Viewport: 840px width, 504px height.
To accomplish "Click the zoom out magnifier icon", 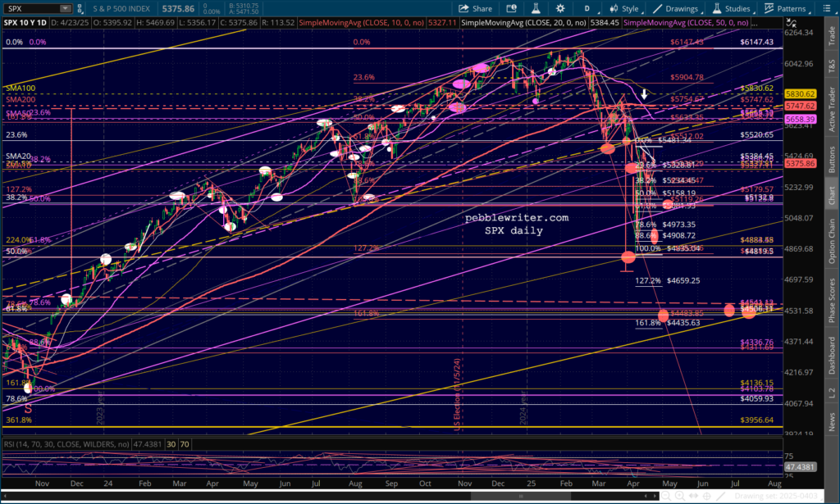I will tap(666, 496).
